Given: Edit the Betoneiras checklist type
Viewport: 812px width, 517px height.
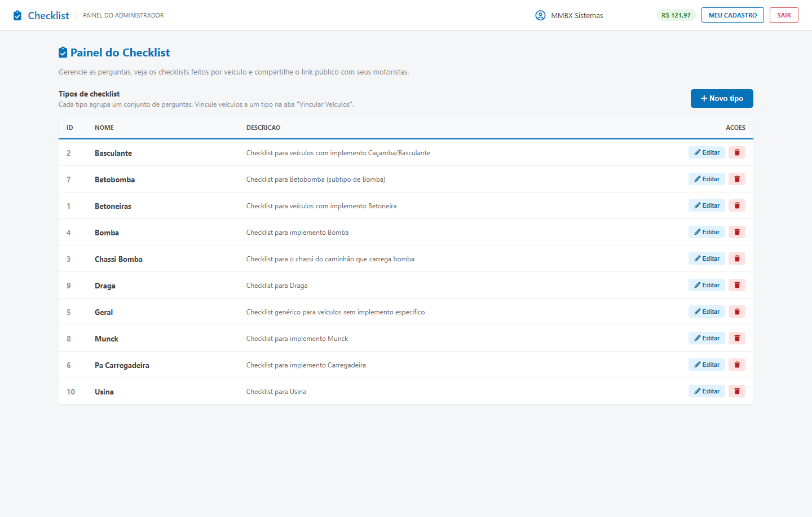Looking at the screenshot, I should [707, 205].
